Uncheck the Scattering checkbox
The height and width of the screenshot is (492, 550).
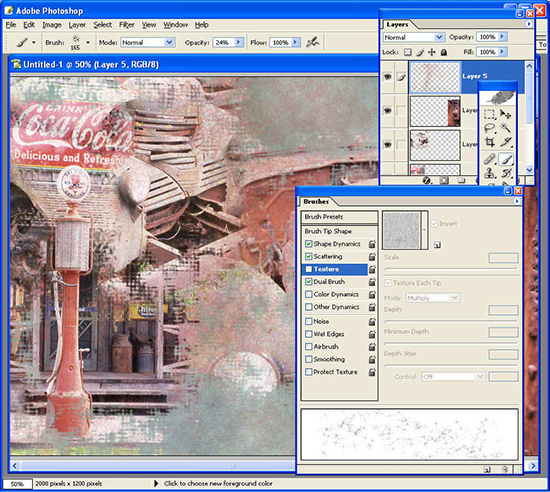[309, 257]
